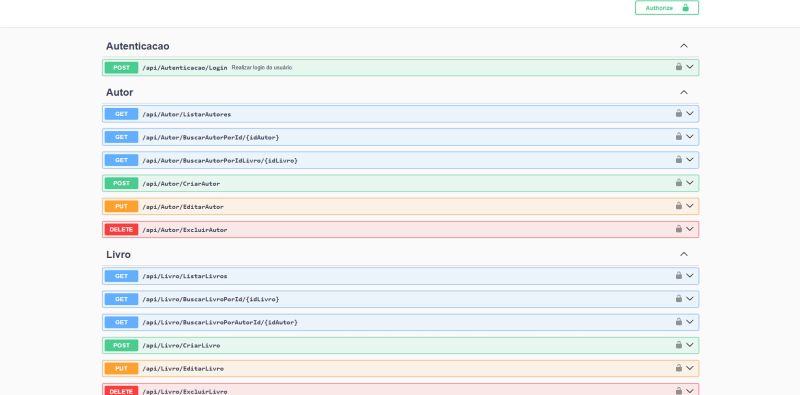
Task: Click lock icon on /api/Autor/ExcluirAutor row
Action: [679, 229]
